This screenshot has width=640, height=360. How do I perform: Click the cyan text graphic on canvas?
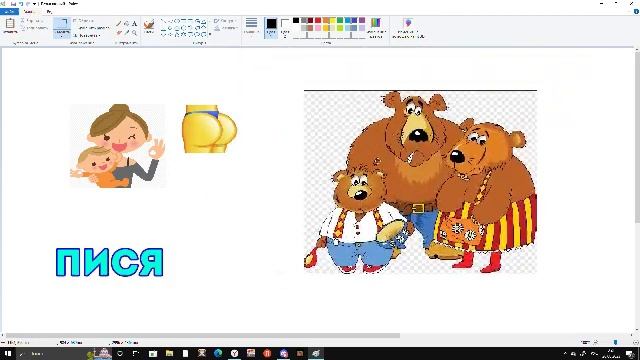[x=109, y=262]
